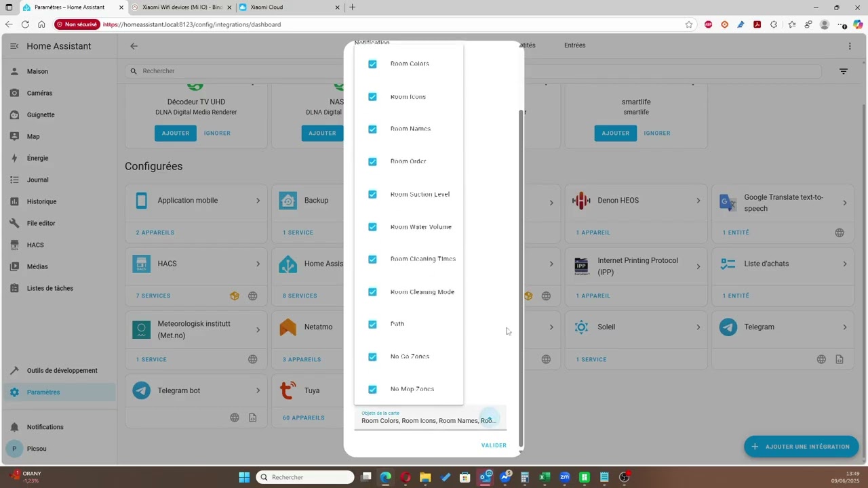Click the 7 SERVICES link on HACS
868x488 pixels.
(153, 296)
